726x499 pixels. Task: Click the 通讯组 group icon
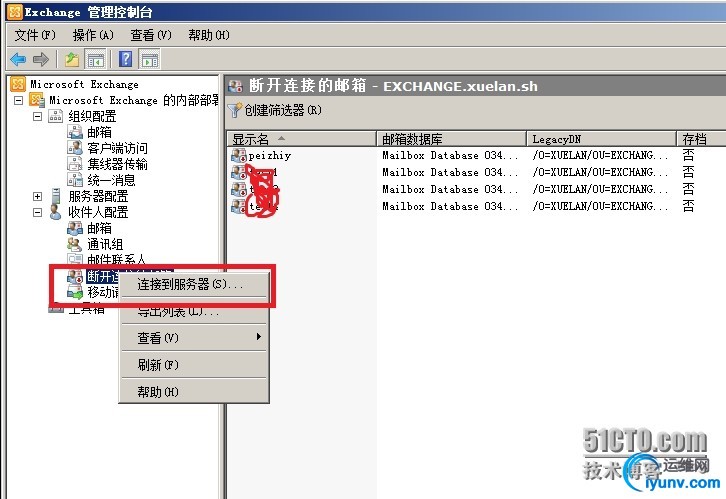coord(75,244)
